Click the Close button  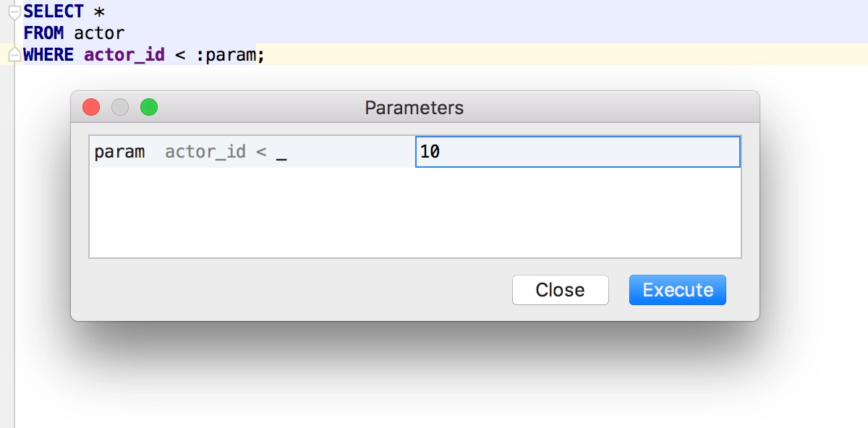click(561, 290)
